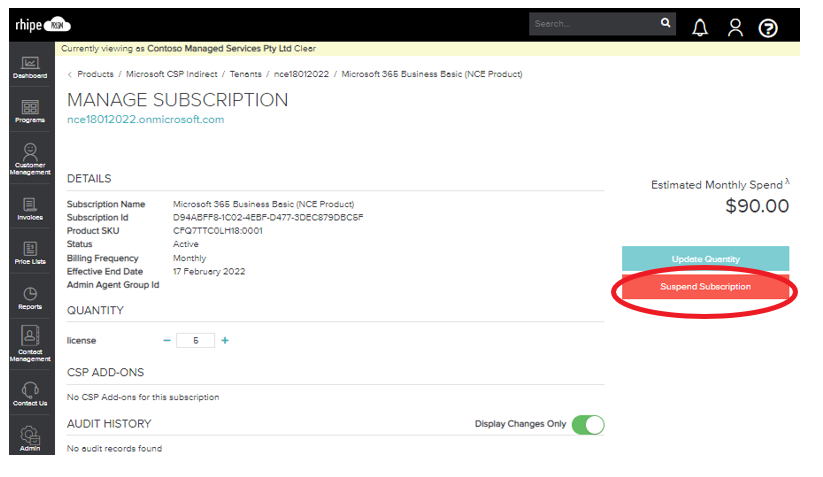Screen dimensions: 823x477
Task: Go to Tenants breadcrumb
Action: pyautogui.click(x=246, y=74)
